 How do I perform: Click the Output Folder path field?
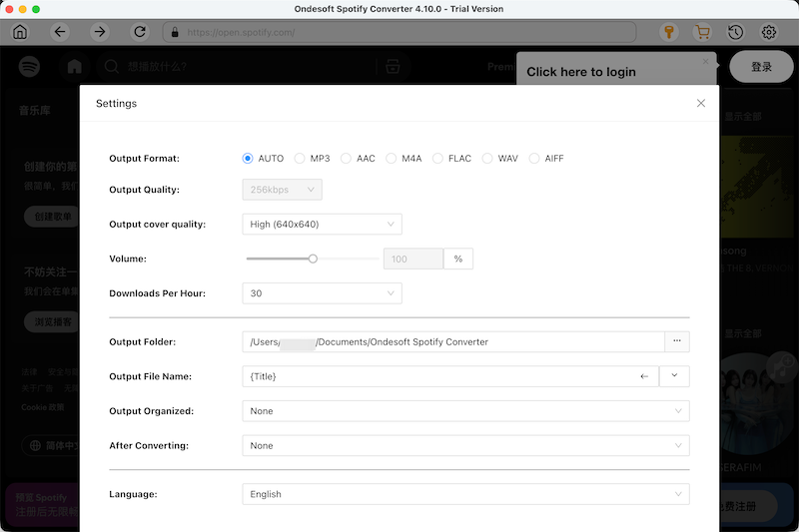453,341
